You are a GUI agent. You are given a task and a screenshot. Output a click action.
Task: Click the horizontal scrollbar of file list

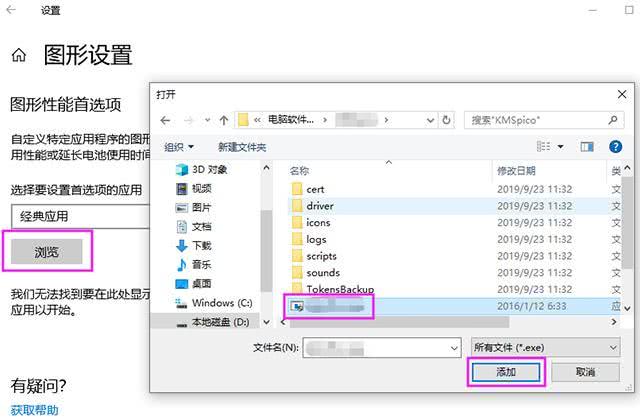pyautogui.click(x=399, y=322)
